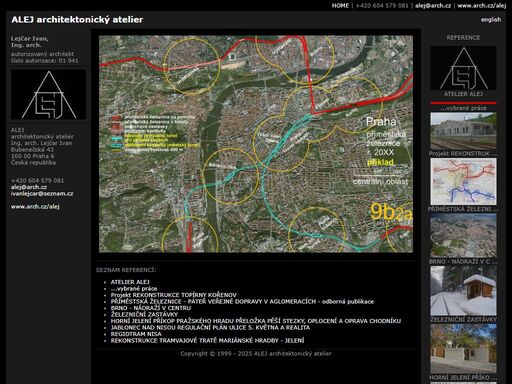
Task: Open www.arch.cz/alej link in left sidebar
Action: [35, 207]
